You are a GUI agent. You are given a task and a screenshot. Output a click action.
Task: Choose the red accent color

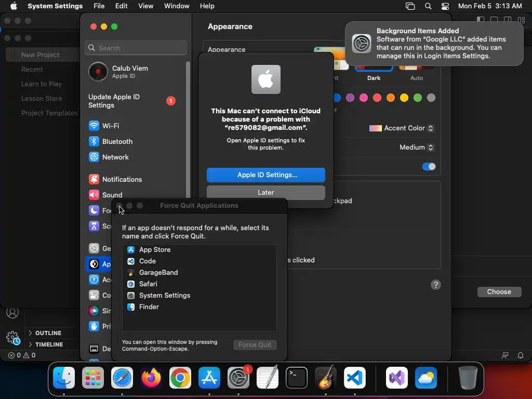click(377, 98)
